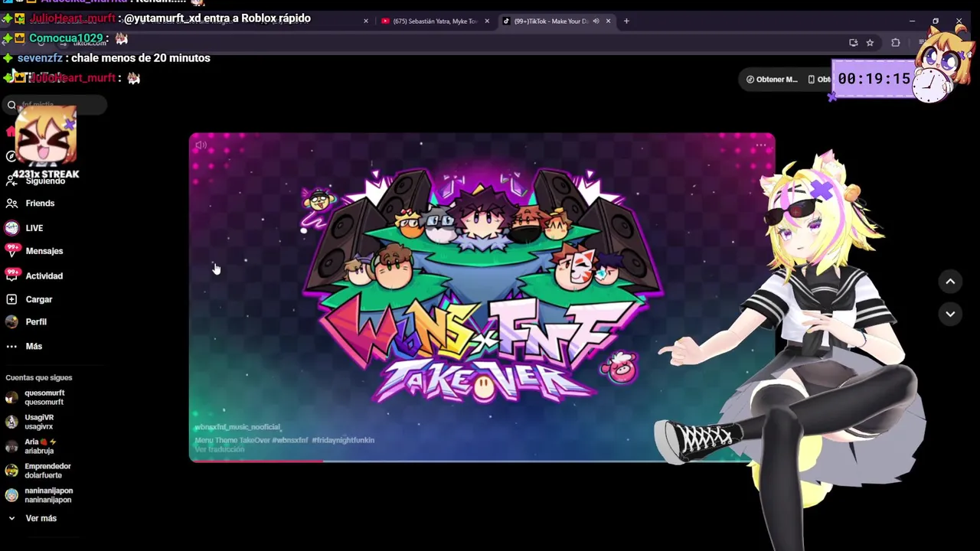980x551 pixels.
Task: Open the Perfil avatar icon
Action: coord(11,322)
